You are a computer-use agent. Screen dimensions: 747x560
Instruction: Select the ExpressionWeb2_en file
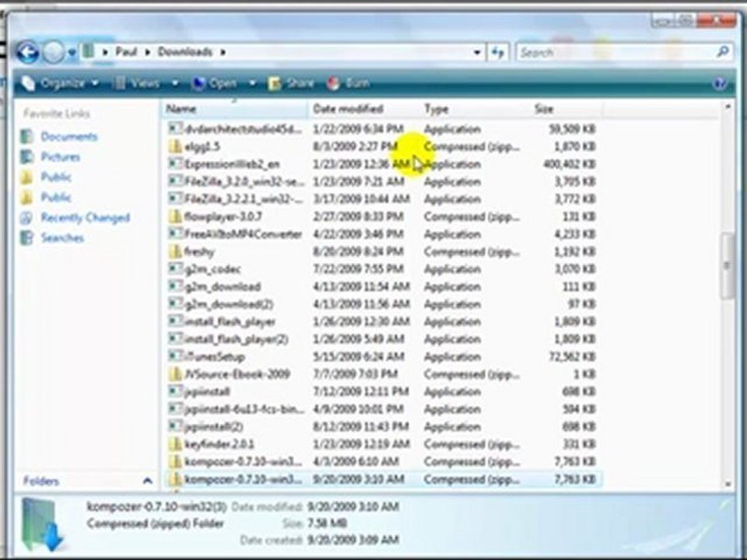[x=232, y=164]
